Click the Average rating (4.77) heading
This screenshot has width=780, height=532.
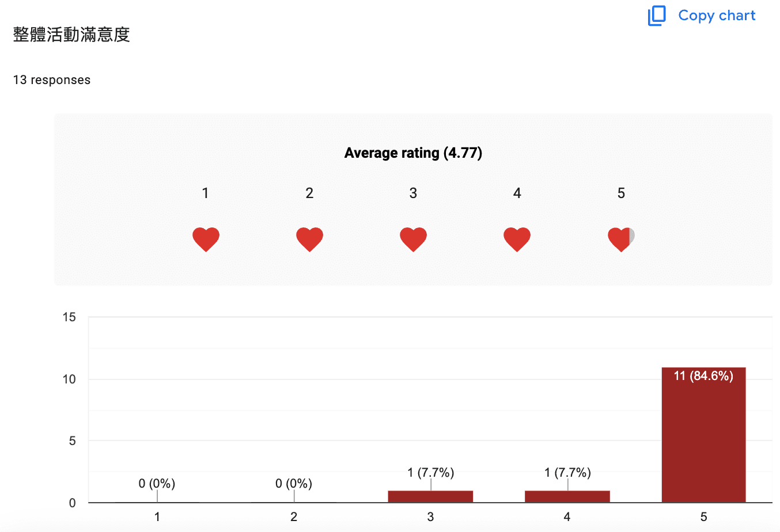(x=413, y=153)
